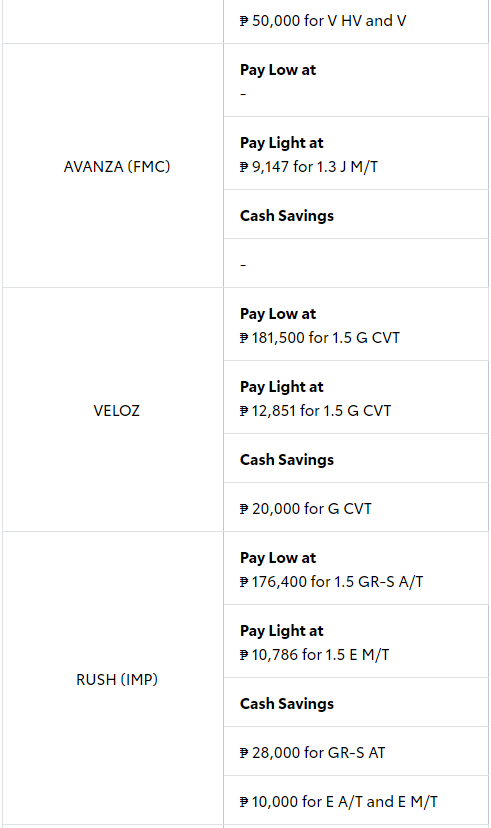Viewport: 491px width, 828px height.
Task: Click the RUSH (IMP) model label
Action: click(117, 679)
